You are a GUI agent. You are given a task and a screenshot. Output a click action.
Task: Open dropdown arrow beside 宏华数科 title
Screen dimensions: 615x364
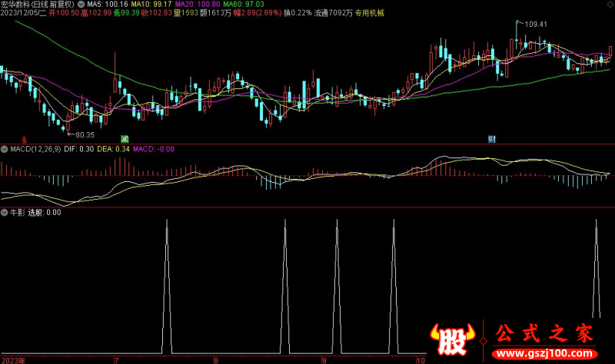click(x=81, y=5)
